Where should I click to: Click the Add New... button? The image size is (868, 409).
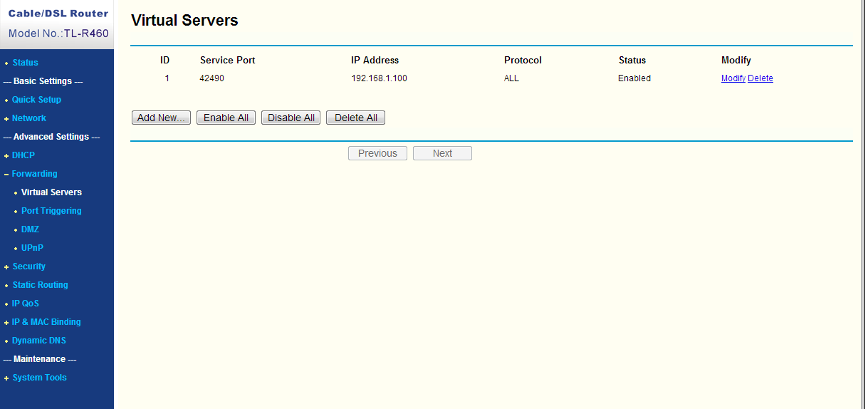click(161, 118)
